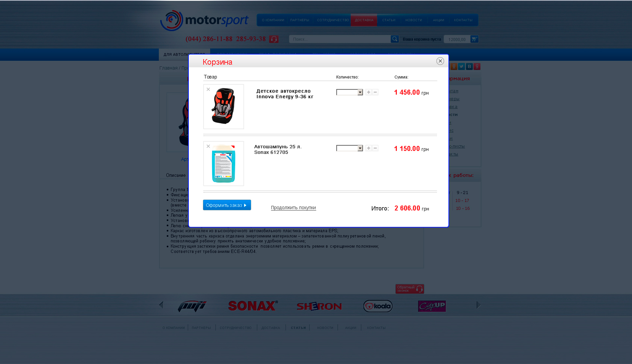The width and height of the screenshot is (632, 364).
Task: Share via the VKontakte icon
Action: tap(469, 67)
